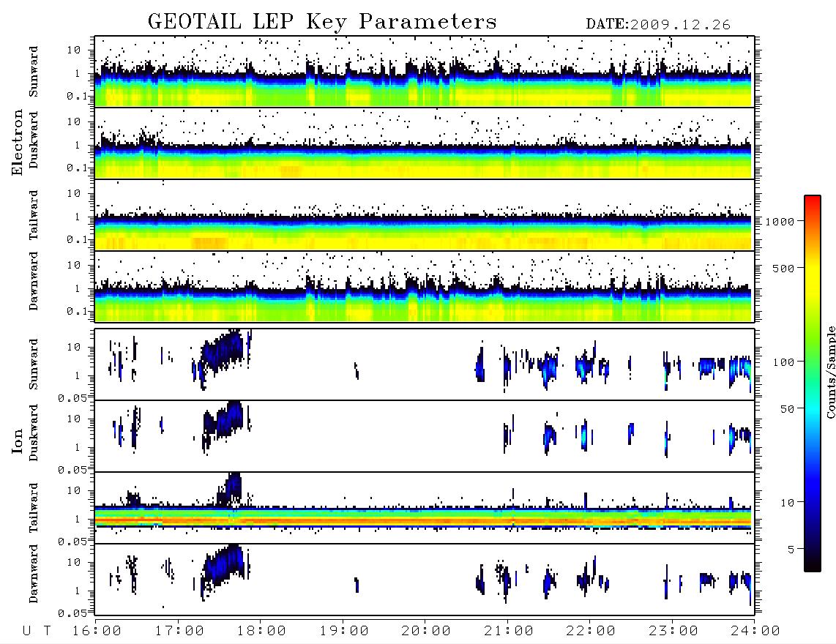Screen dimensions: 836x644
Task: Click the "23:00" time axis label
Action: pos(673,631)
